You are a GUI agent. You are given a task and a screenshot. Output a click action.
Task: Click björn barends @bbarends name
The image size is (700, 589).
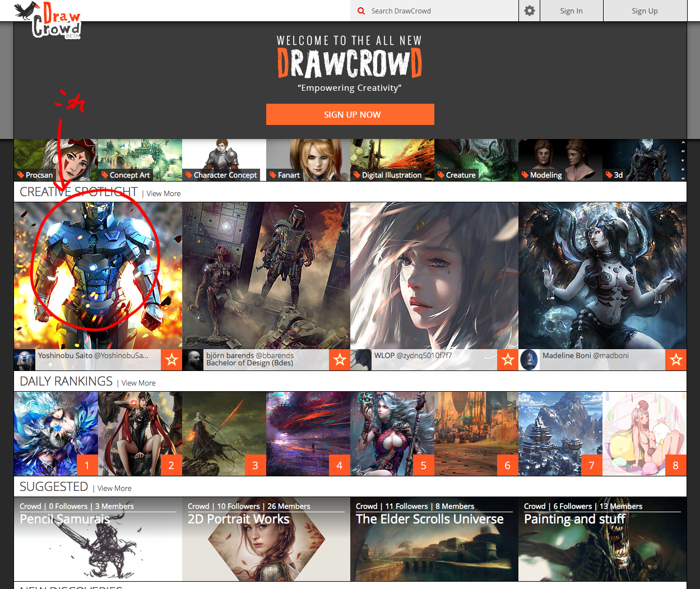[250, 355]
